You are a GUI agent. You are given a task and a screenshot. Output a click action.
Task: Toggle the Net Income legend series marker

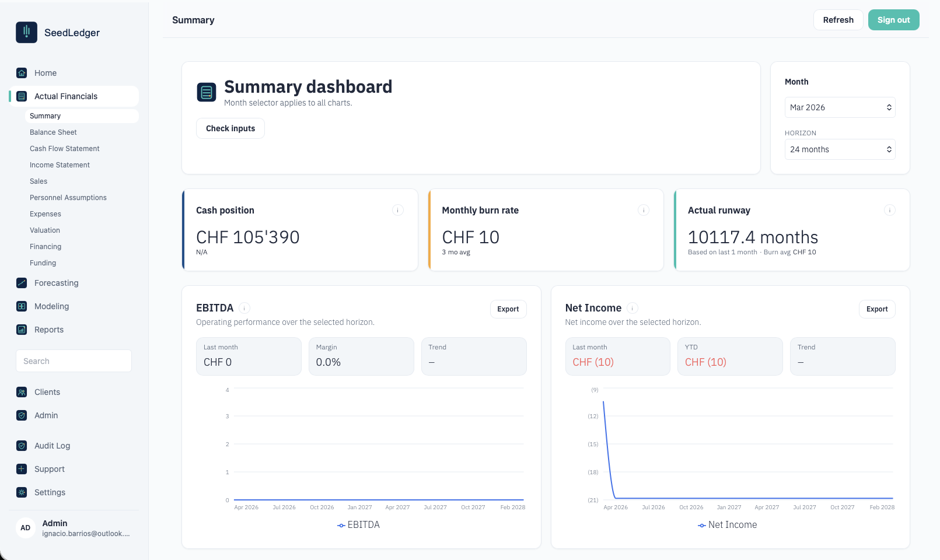tap(702, 526)
